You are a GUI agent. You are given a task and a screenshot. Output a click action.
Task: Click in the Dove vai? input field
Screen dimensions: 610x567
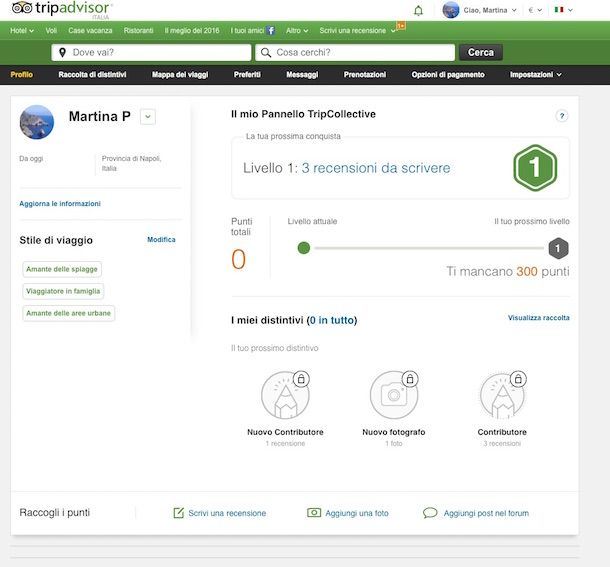[x=151, y=53]
